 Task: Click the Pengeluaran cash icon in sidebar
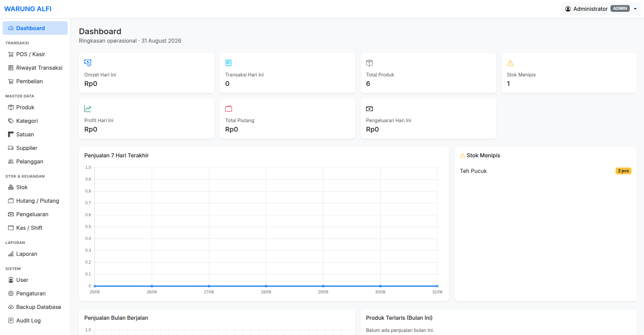click(11, 215)
